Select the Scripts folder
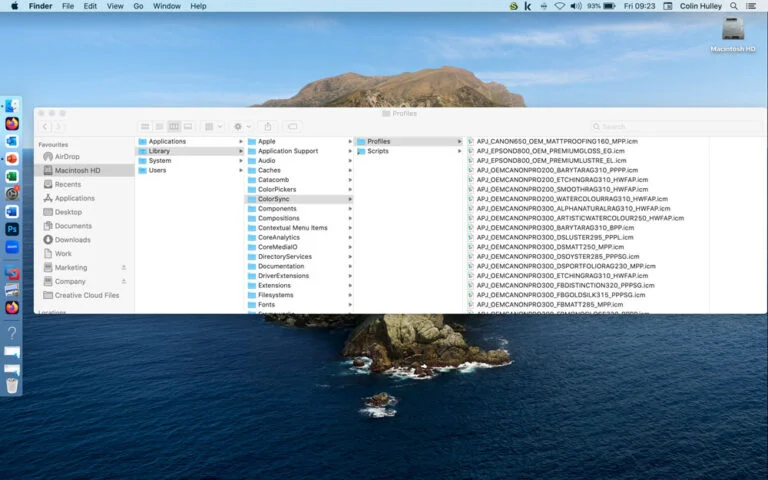 377,151
